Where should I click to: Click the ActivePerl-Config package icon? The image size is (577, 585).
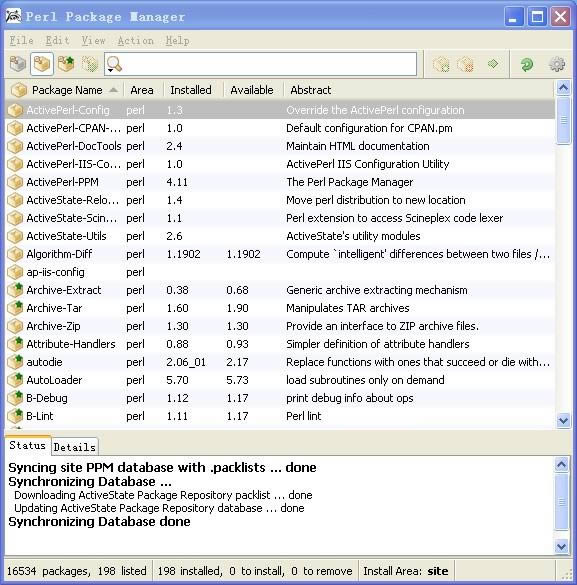tap(15, 110)
